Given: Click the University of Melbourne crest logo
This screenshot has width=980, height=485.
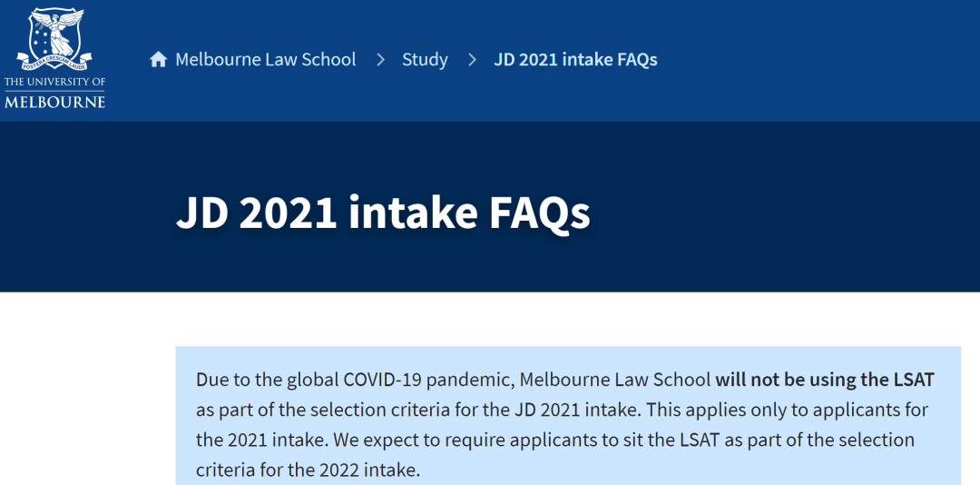Looking at the screenshot, I should 54,57.
